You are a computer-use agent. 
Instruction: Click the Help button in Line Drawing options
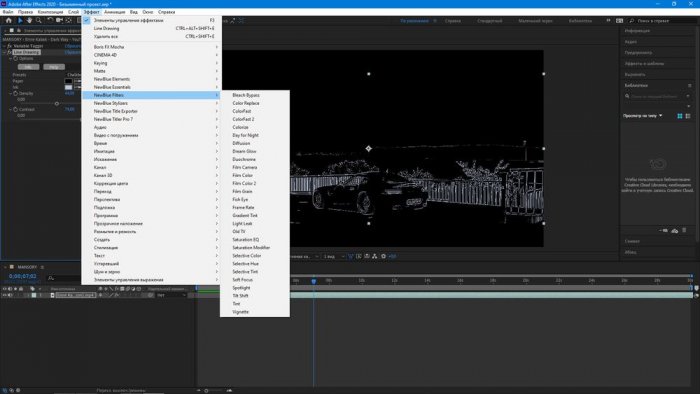click(54, 67)
